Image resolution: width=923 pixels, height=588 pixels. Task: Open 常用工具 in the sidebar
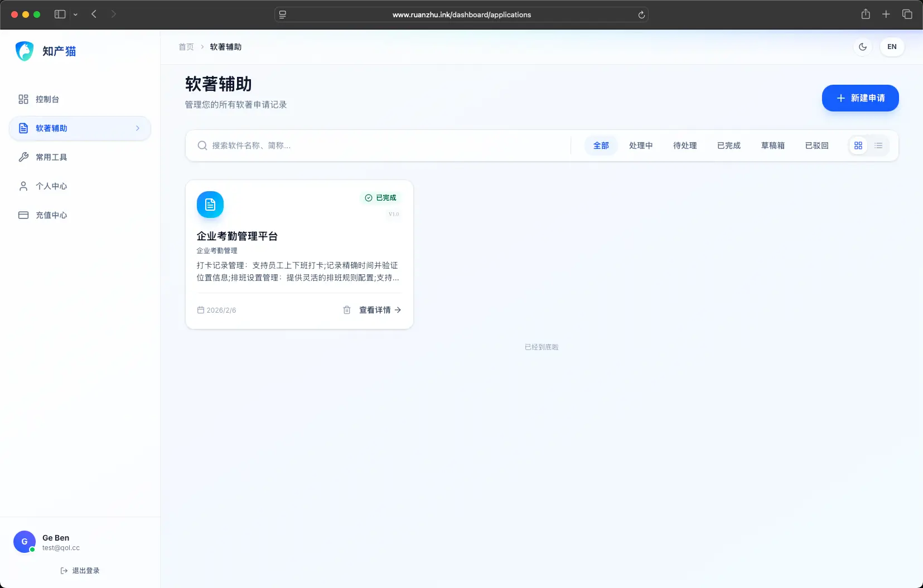click(x=51, y=157)
